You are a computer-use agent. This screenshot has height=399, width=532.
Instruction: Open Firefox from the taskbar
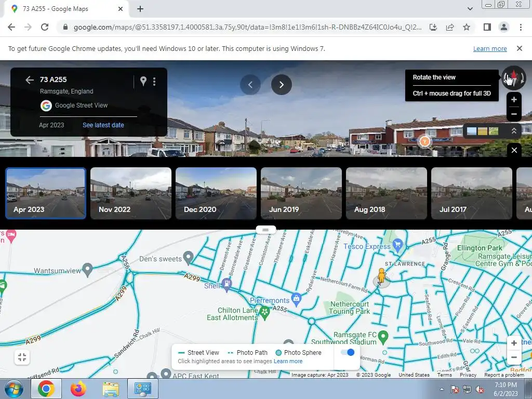pos(78,389)
